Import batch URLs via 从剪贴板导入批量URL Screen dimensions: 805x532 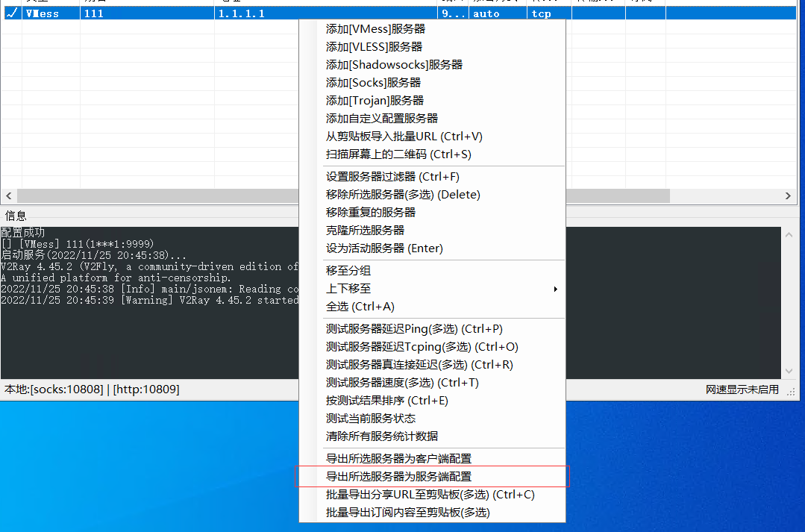tap(404, 136)
